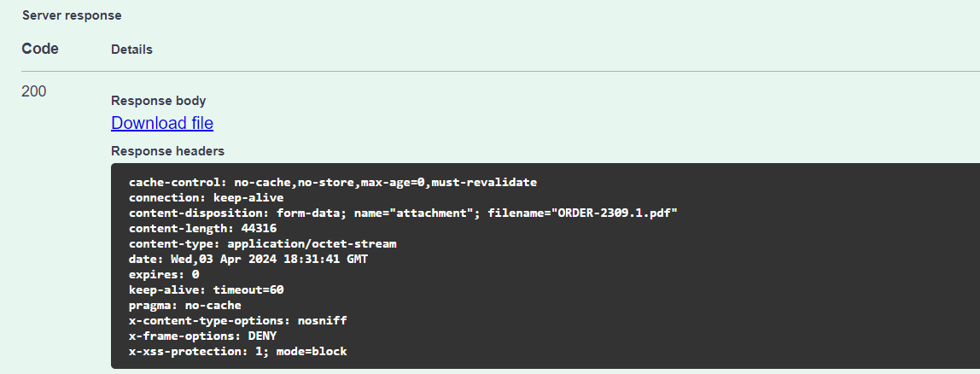Viewport: 980px width, 374px height.
Task: Click the date header line
Action: tap(248, 260)
